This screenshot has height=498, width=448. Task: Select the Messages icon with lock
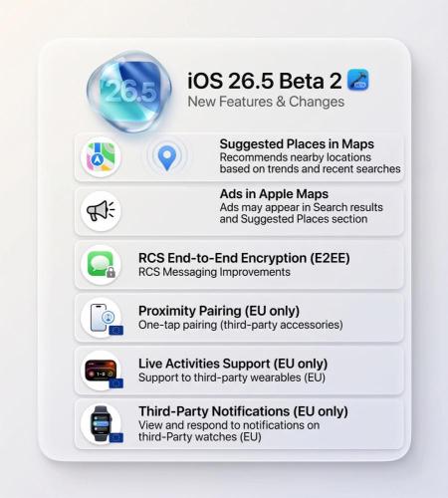coord(101,265)
